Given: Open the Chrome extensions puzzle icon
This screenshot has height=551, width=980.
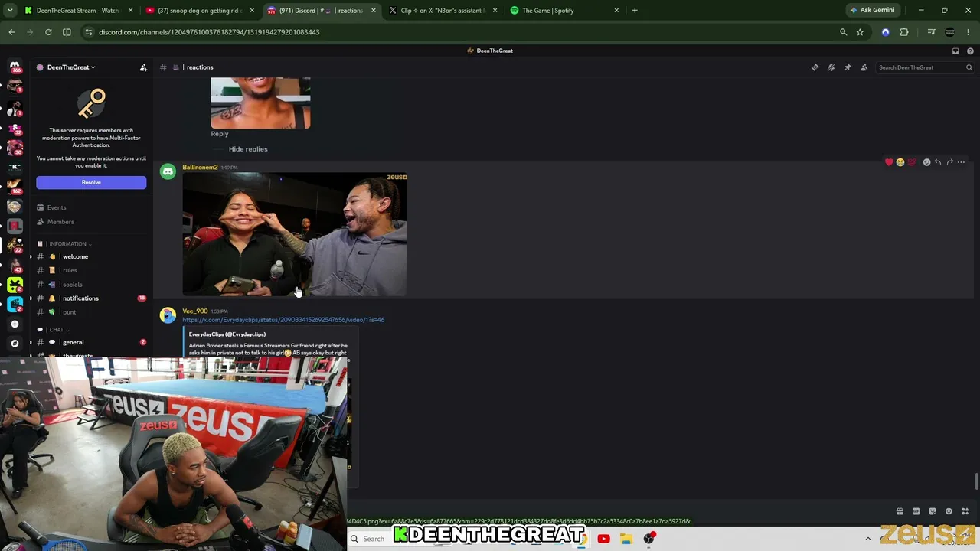Looking at the screenshot, I should click(904, 32).
